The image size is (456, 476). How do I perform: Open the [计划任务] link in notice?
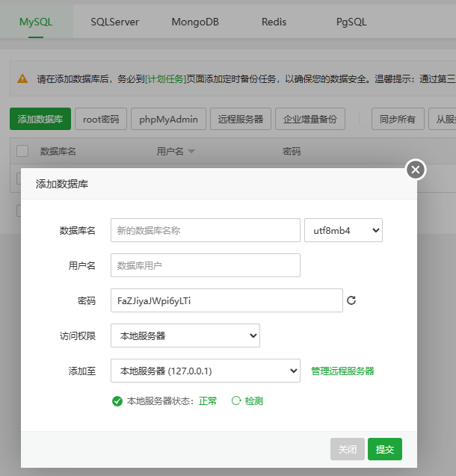pyautogui.click(x=165, y=79)
